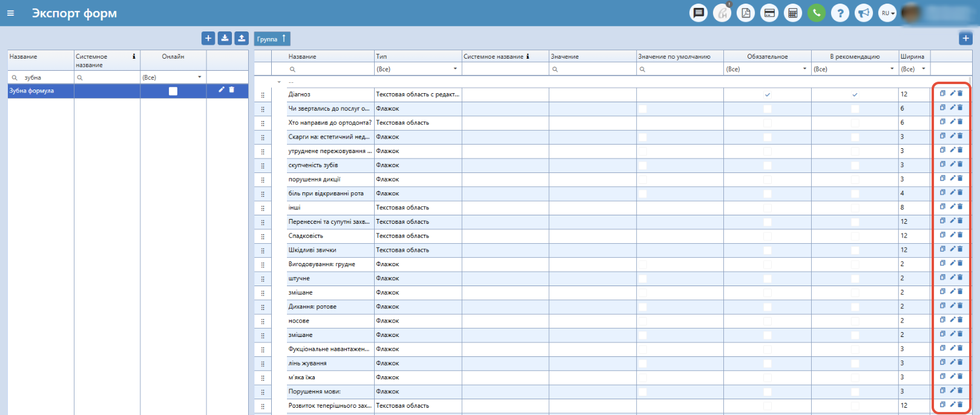980x415 pixels.
Task: Toggle В рекомендацию checkbox in Діагноз row
Action: (855, 94)
